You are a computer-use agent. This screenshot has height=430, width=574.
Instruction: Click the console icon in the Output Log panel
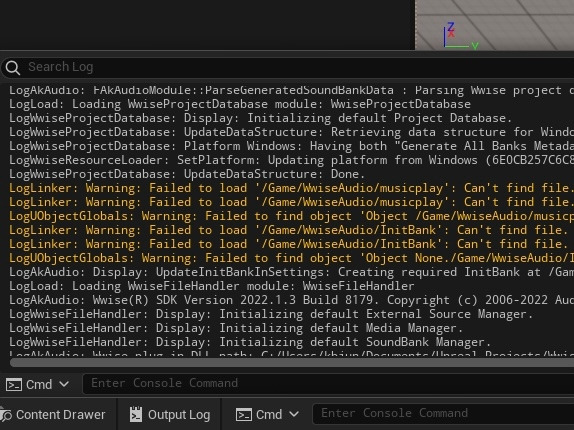(14, 385)
